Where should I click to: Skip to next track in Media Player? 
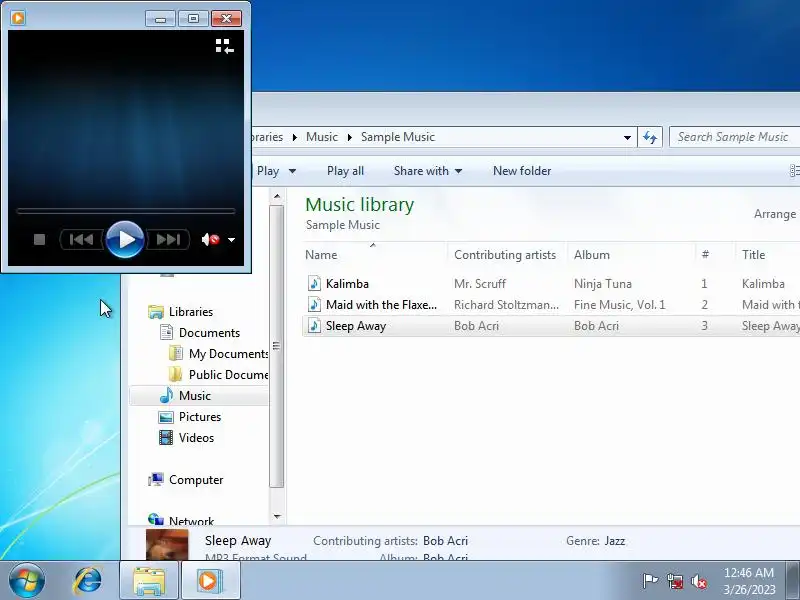[x=168, y=239]
